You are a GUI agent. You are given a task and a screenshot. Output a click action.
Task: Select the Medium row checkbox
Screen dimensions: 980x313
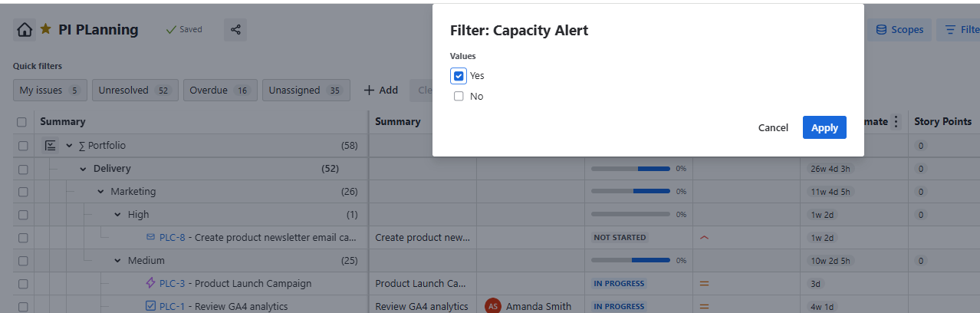[22, 260]
